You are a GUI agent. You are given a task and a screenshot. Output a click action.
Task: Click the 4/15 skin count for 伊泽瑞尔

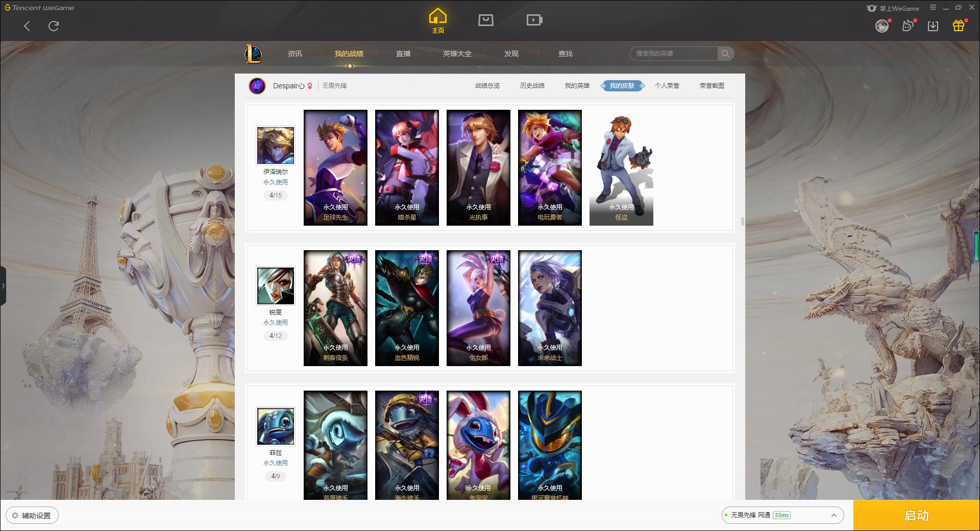pyautogui.click(x=276, y=195)
